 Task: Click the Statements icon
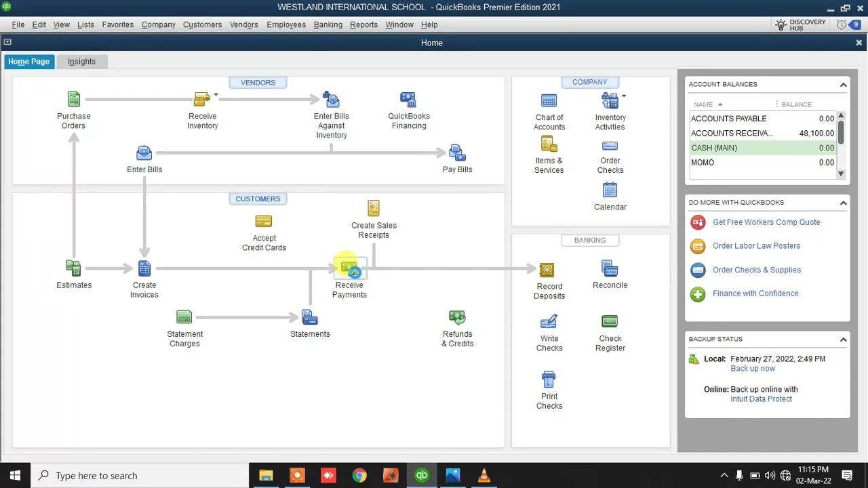pos(310,317)
